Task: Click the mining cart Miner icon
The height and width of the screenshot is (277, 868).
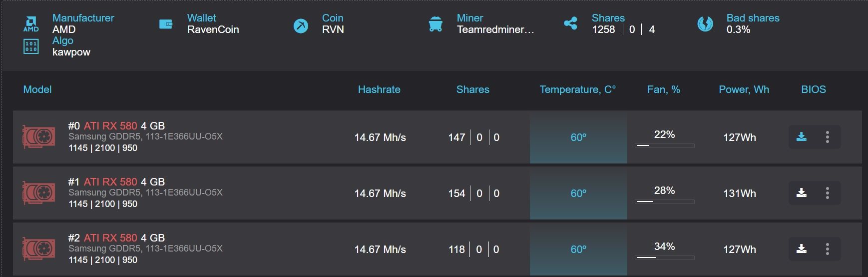Action: (x=435, y=24)
